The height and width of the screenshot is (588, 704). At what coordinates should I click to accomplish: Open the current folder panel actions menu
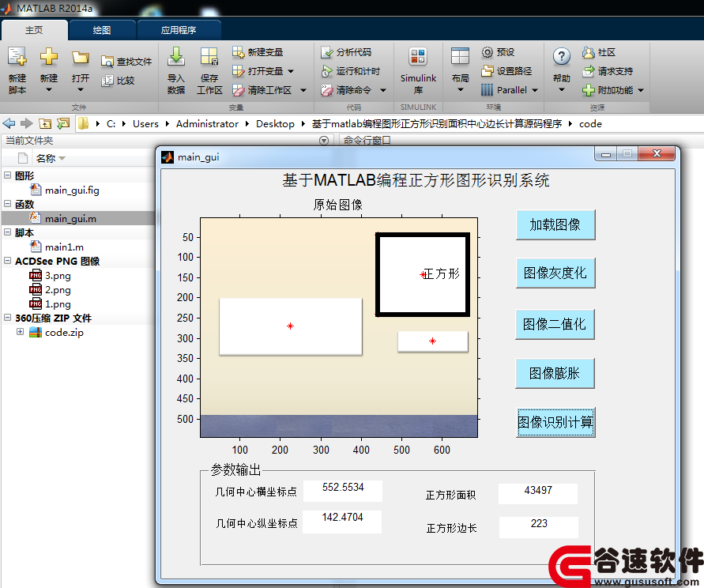323,141
